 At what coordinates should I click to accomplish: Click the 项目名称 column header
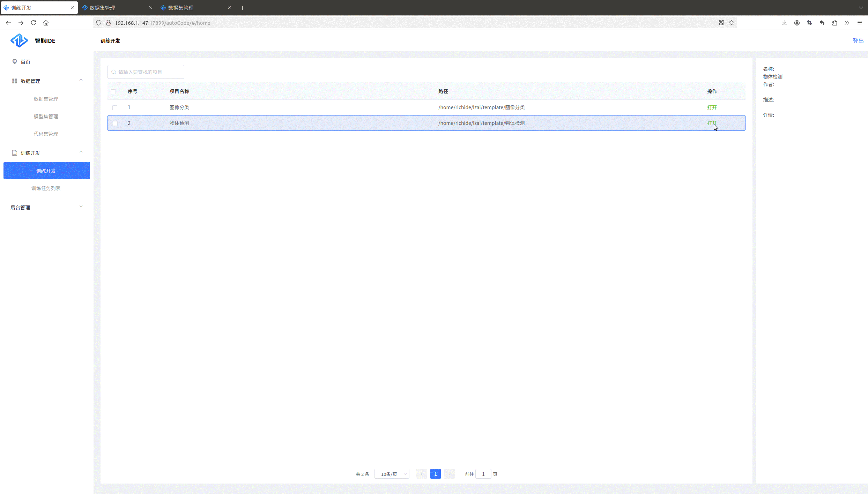[x=179, y=91]
